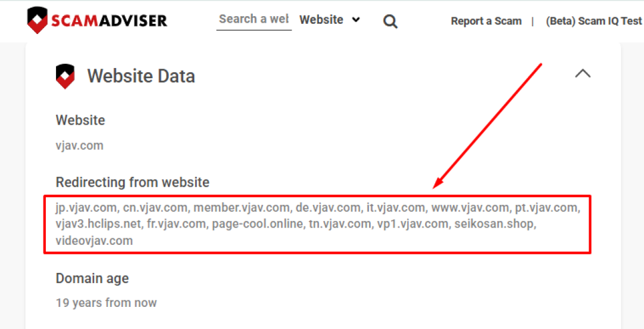644x329 pixels.
Task: Click the Domain age label
Action: (x=92, y=278)
